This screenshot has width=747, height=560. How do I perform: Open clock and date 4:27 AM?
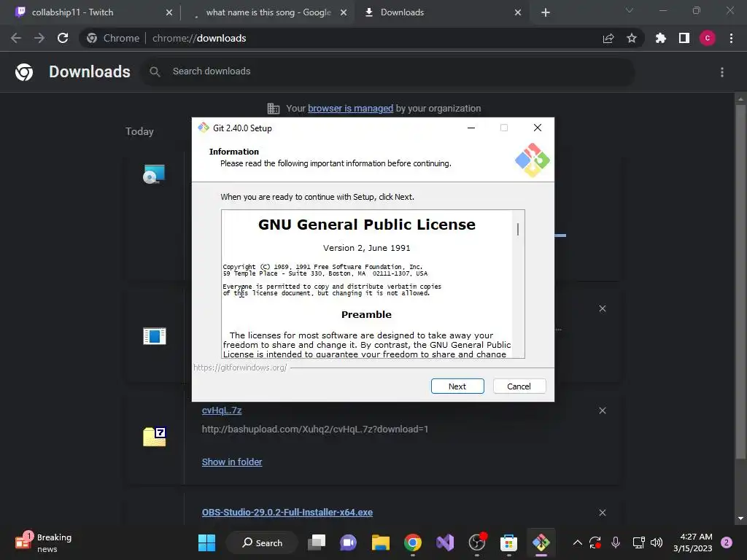tap(693, 542)
